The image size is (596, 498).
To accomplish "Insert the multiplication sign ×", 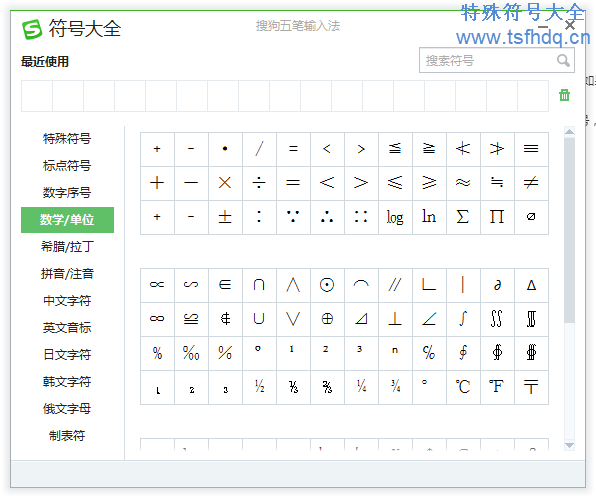I will point(225,183).
